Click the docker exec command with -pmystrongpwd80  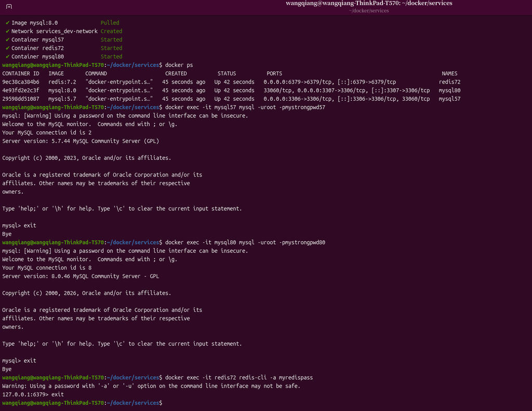pyautogui.click(x=245, y=242)
